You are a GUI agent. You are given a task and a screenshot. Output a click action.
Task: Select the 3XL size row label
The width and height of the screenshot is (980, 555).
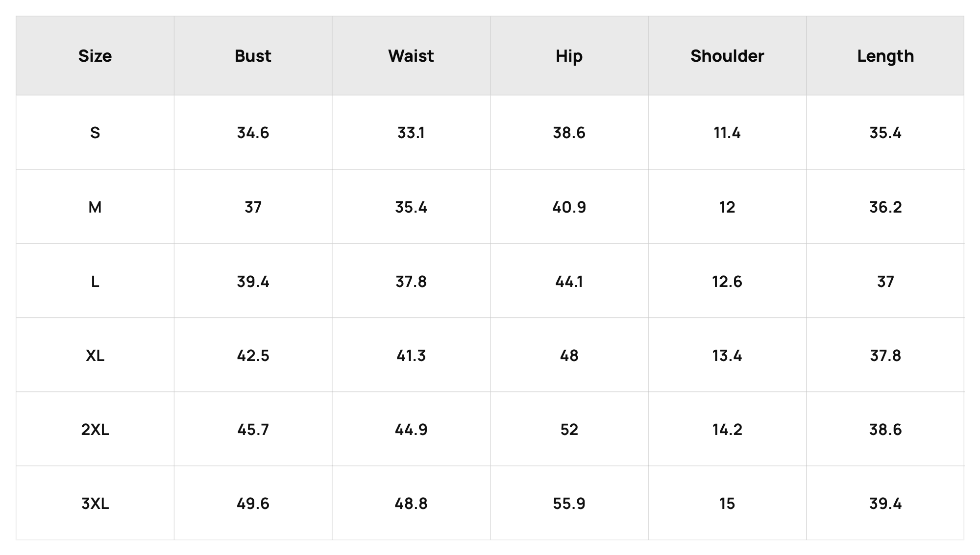95,504
